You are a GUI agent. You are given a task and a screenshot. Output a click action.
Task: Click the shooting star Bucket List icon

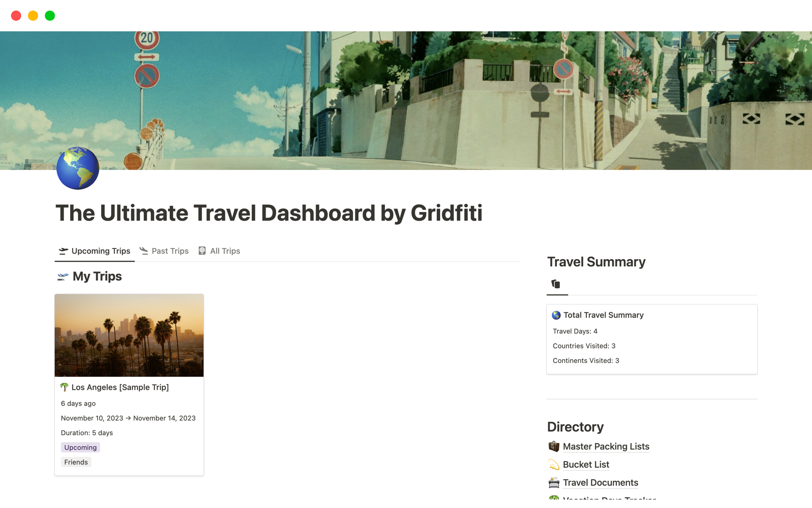[554, 465]
